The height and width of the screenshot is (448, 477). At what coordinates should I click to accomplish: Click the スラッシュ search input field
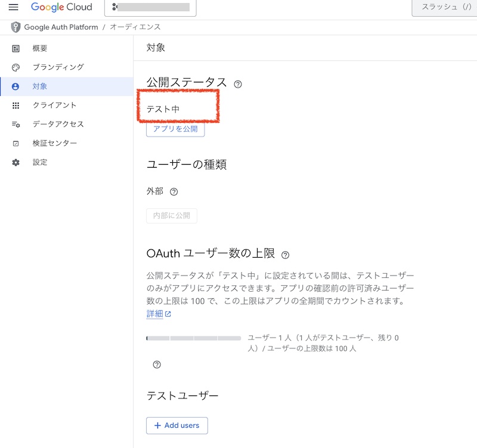coord(444,8)
